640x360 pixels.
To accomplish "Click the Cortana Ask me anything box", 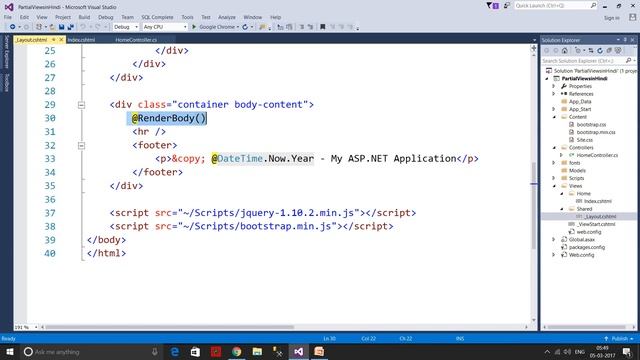I will [92, 352].
